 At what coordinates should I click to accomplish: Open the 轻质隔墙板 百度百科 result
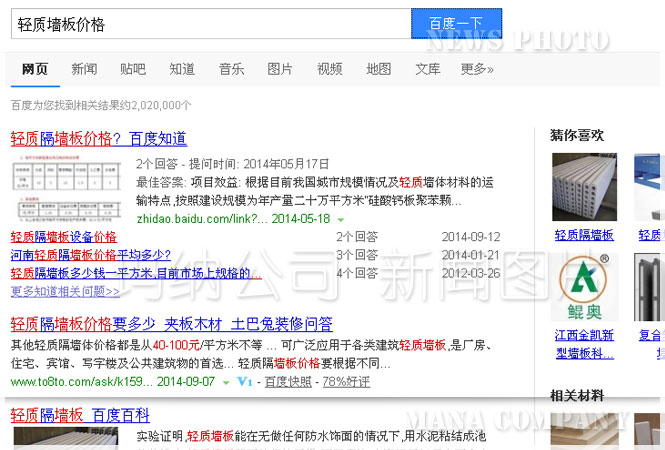coord(80,415)
